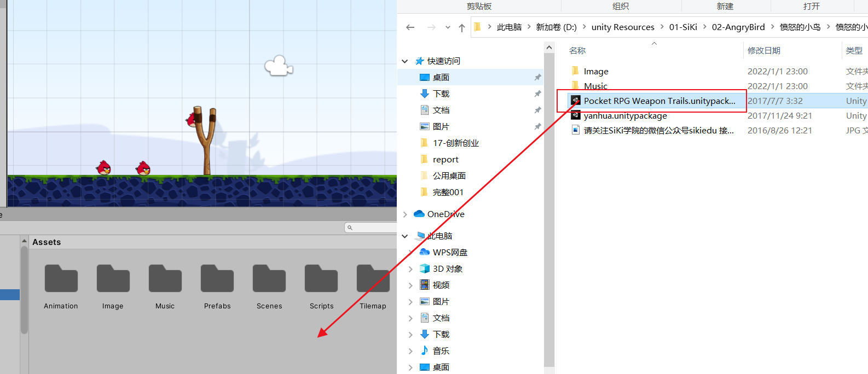The image size is (868, 374).
Task: Click the 2017/11/24 9:21 date cell
Action: pyautogui.click(x=780, y=116)
